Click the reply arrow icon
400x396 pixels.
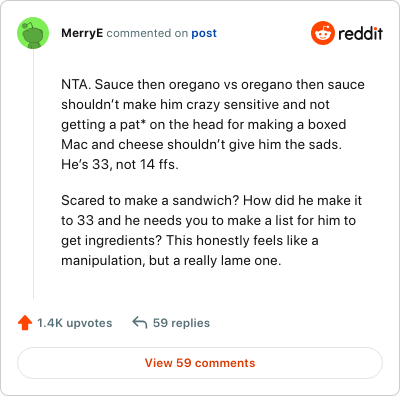click(x=140, y=323)
